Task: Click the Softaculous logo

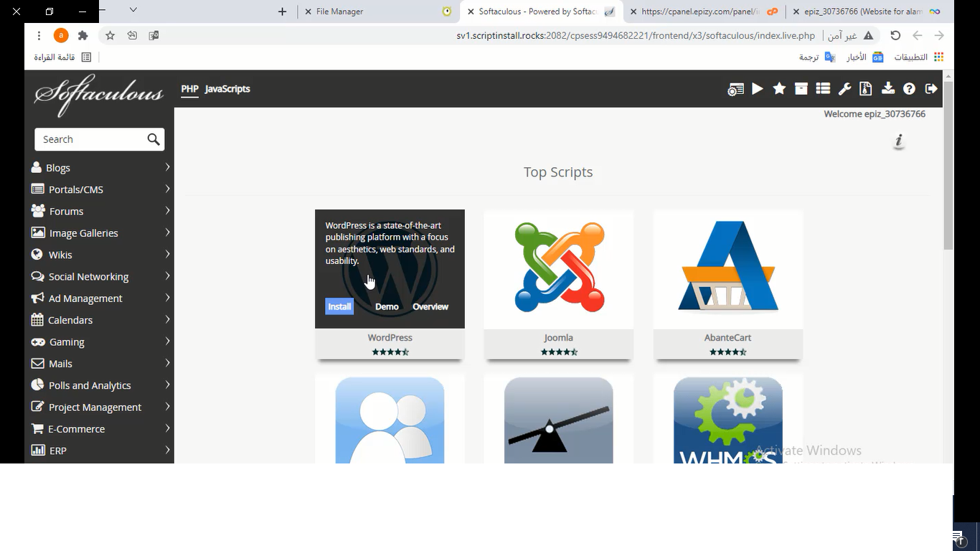Action: [x=98, y=94]
